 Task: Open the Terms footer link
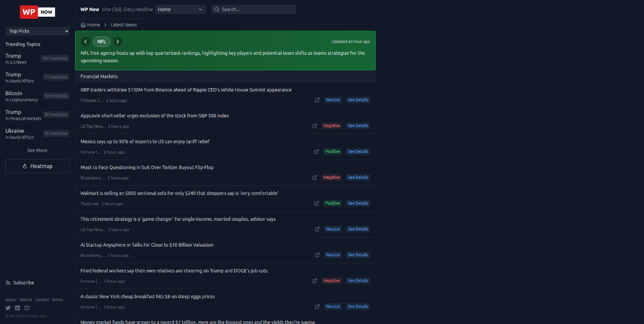(x=57, y=300)
